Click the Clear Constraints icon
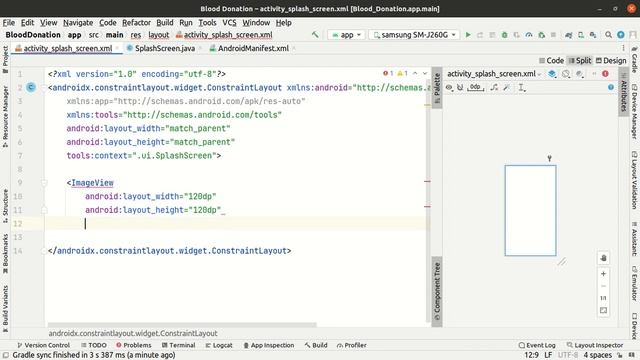Viewport: 640px width, 360px height. (x=494, y=87)
